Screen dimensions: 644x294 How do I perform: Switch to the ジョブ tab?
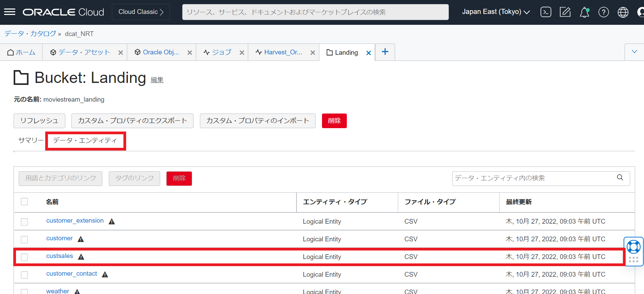[221, 52]
